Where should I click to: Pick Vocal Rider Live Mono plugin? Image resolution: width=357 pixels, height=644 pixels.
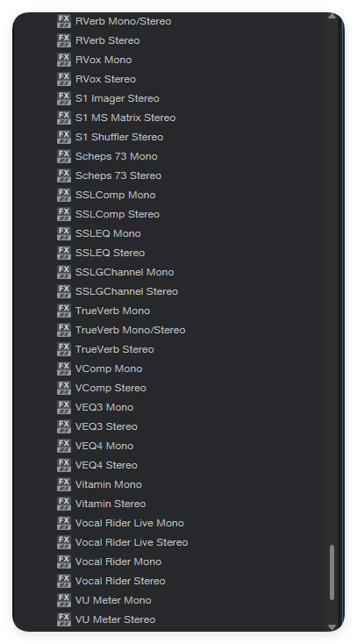click(130, 523)
